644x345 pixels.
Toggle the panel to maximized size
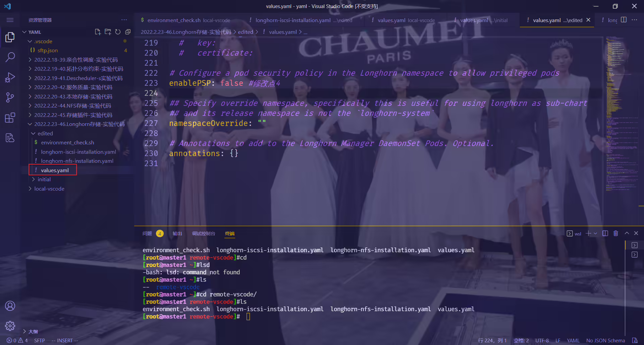(x=627, y=233)
